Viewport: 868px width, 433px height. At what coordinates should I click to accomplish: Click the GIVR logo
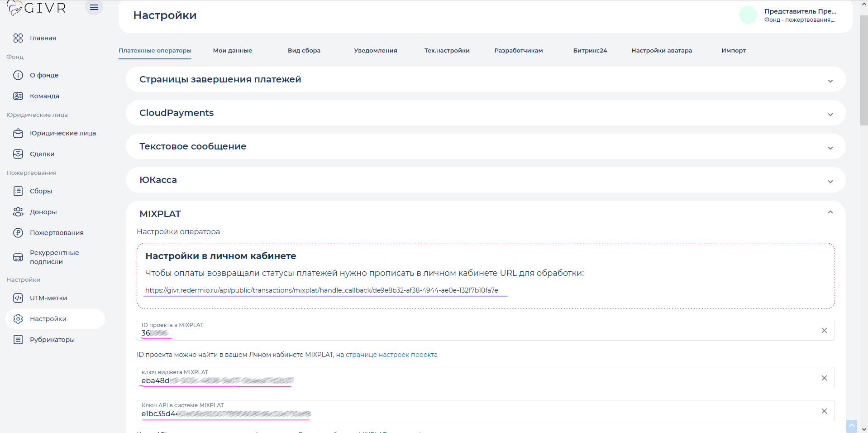pyautogui.click(x=36, y=8)
